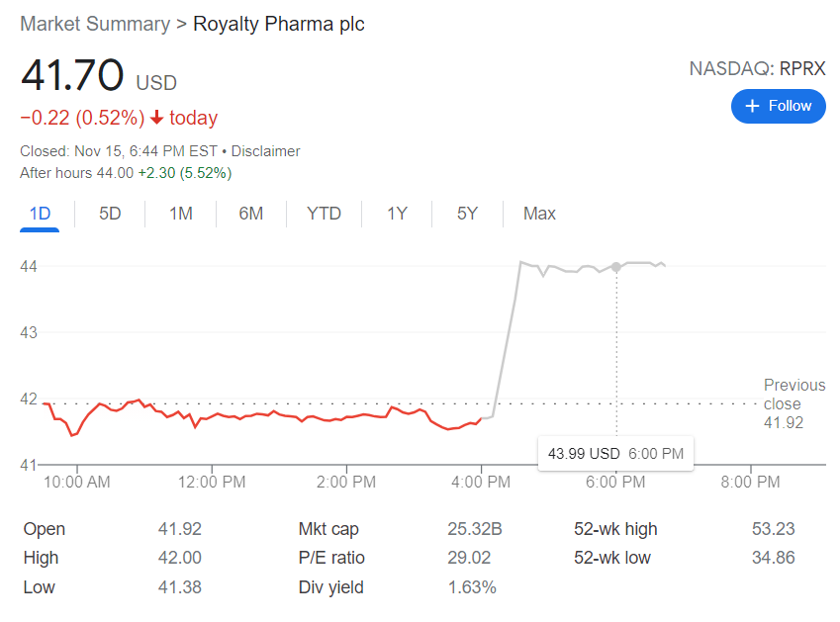Show the 1Y chart range
This screenshot has width=840, height=622.
397,214
